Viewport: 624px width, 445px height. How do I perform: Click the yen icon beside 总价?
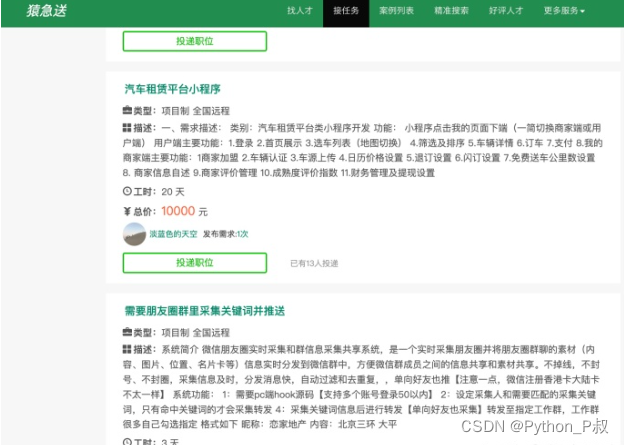click(x=127, y=211)
